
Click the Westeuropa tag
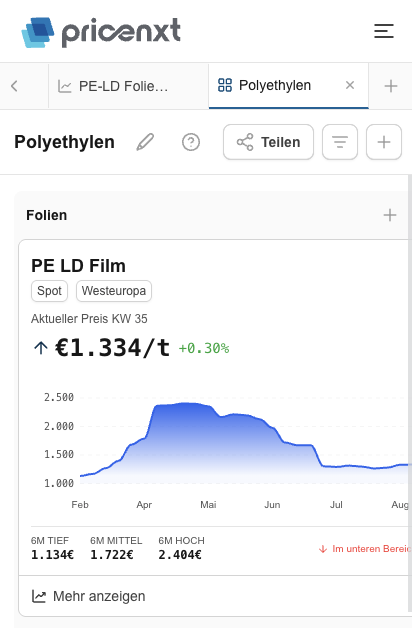[x=114, y=291]
